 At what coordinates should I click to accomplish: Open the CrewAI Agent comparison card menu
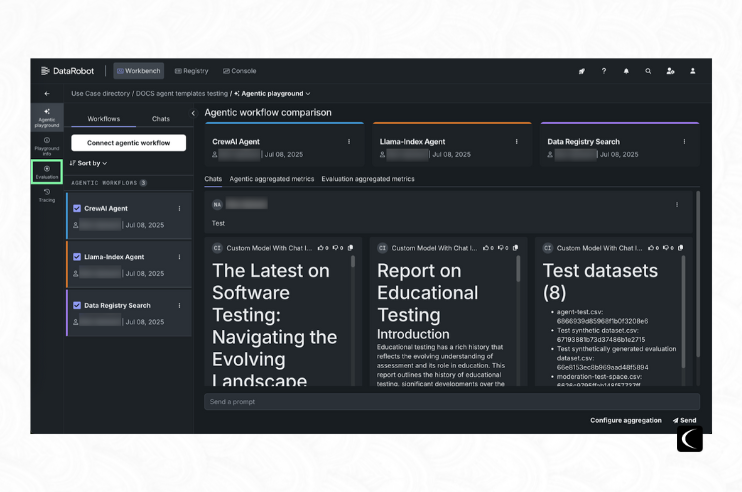349,141
